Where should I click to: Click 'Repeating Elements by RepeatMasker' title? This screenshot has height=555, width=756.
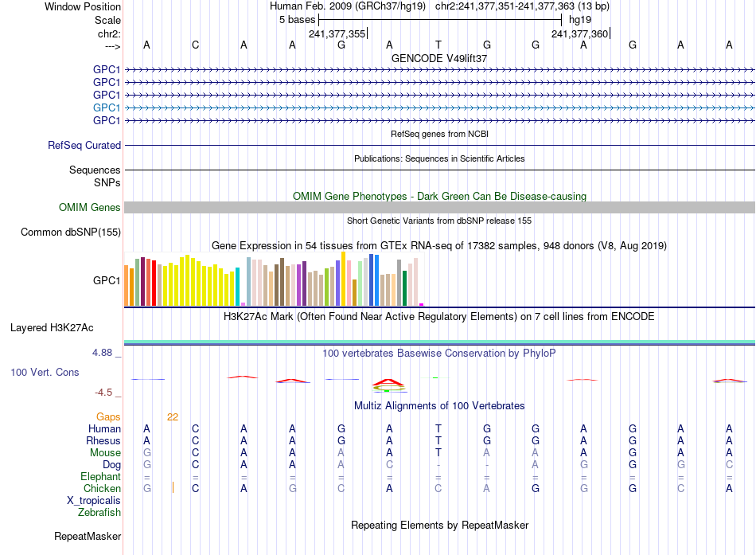[x=439, y=525]
